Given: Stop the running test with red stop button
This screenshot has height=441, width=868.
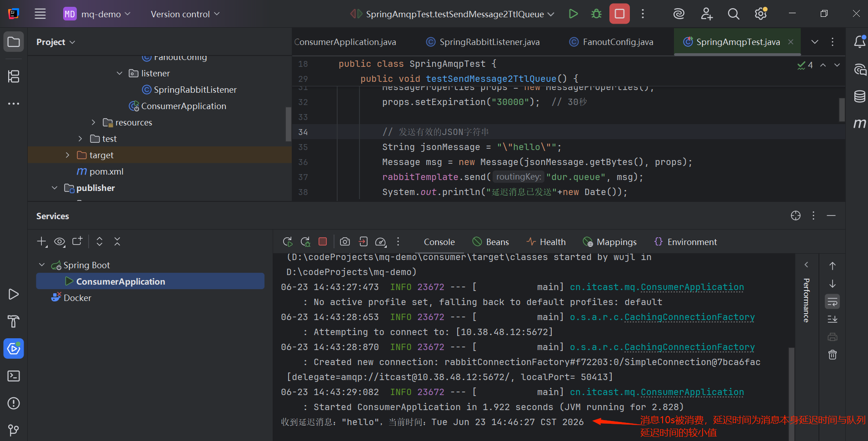Looking at the screenshot, I should [619, 14].
